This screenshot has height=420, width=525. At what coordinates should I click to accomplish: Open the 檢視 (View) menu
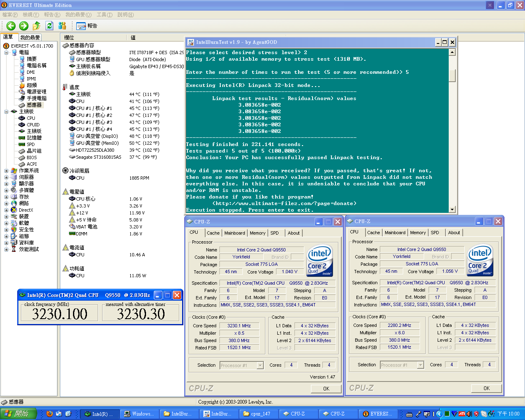pos(31,15)
